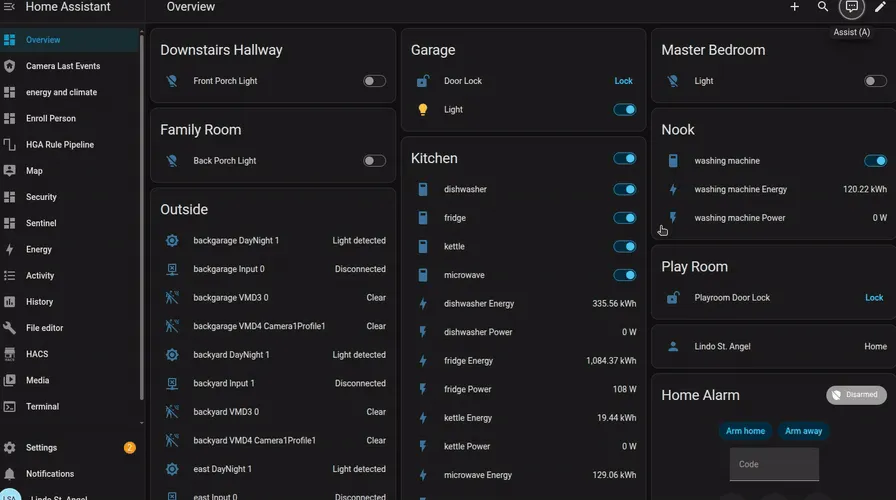
Task: Click the fridge plug icon
Action: [422, 218]
